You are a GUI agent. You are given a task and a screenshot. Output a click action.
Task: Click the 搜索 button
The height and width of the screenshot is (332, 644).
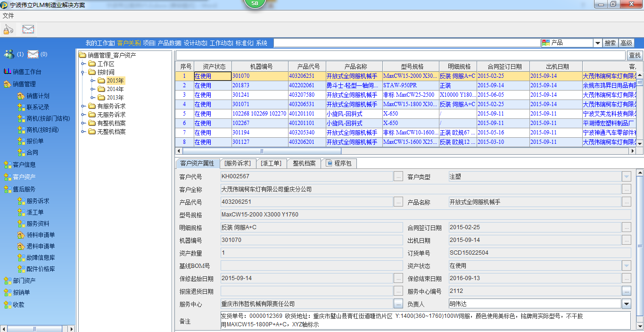(x=610, y=43)
